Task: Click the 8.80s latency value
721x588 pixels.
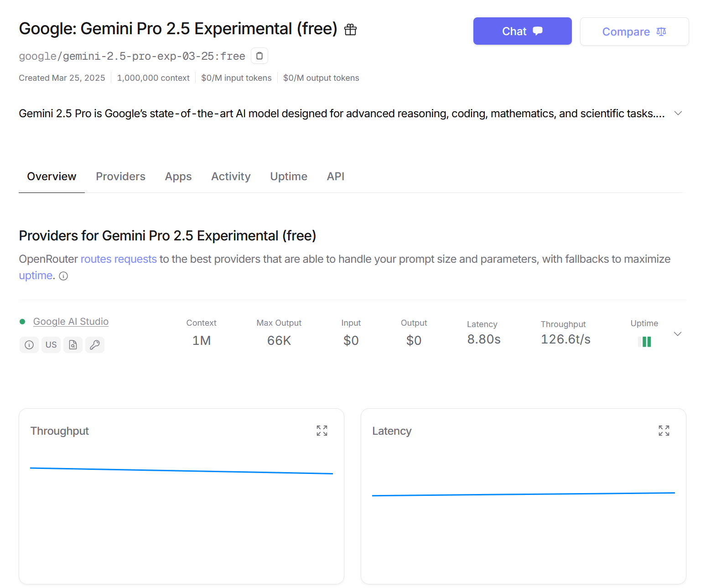Action: click(x=484, y=339)
